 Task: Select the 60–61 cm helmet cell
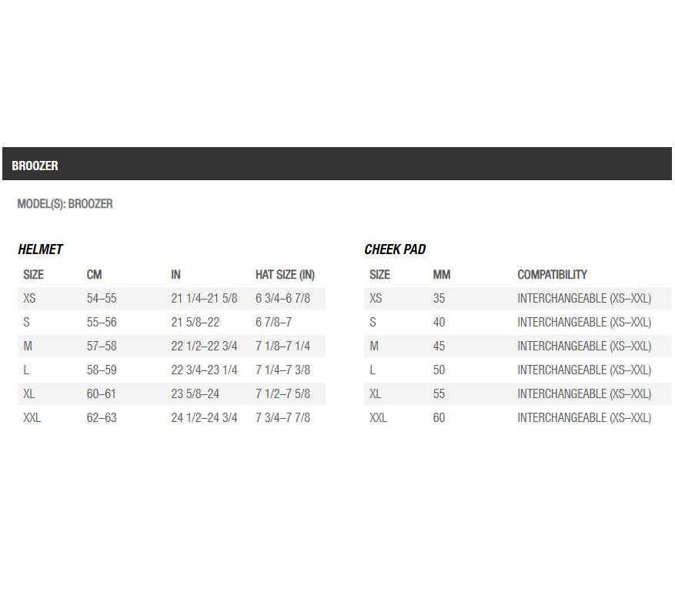tap(102, 394)
